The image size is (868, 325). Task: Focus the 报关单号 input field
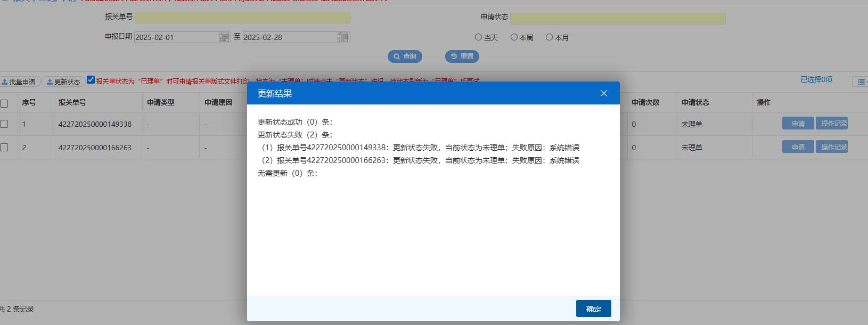pyautogui.click(x=242, y=18)
